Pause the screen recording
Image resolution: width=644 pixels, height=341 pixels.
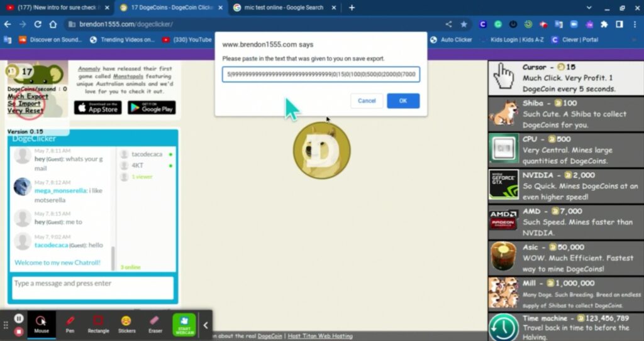19,318
